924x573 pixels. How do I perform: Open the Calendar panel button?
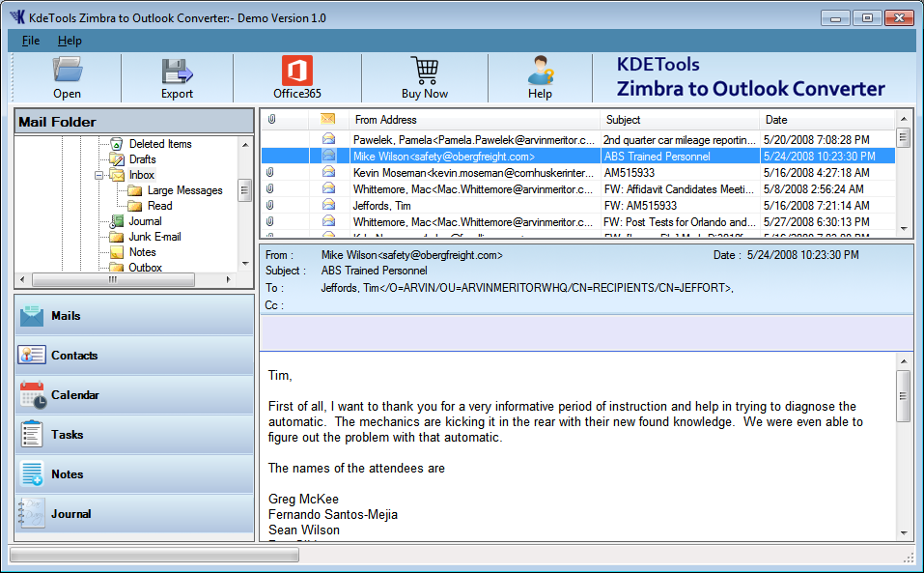(x=134, y=394)
